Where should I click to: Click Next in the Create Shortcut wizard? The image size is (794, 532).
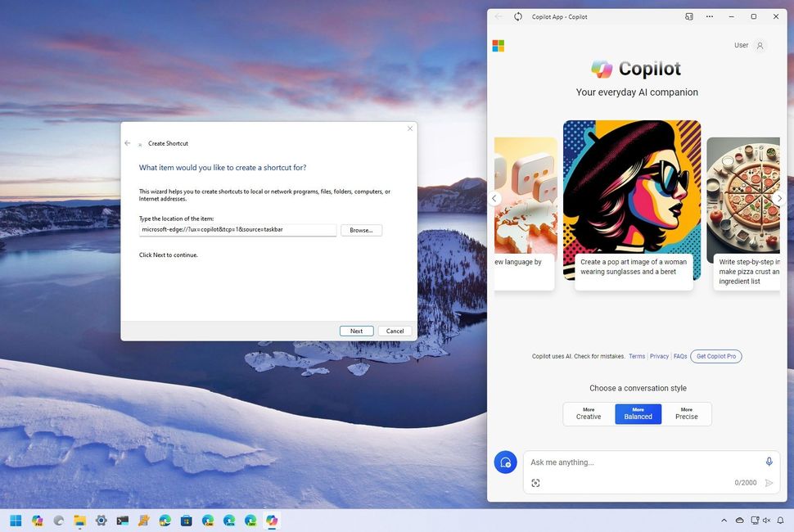click(x=356, y=331)
